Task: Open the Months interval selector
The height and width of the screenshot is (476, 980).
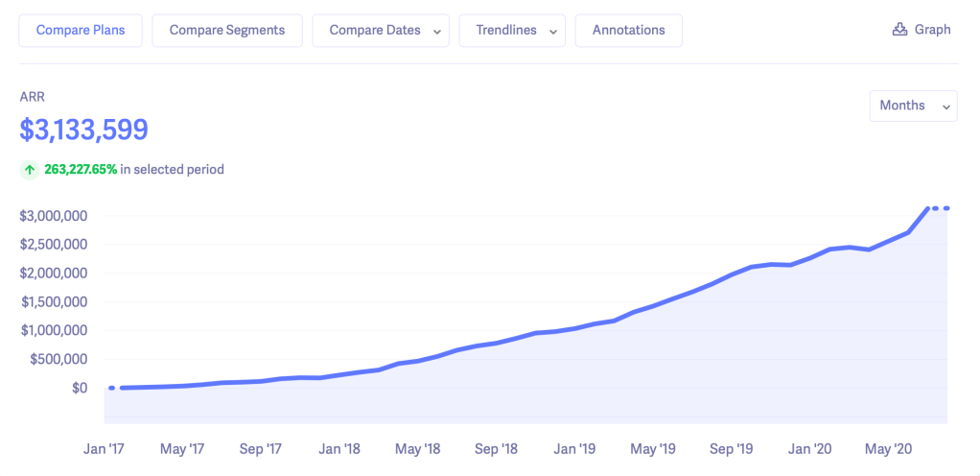Action: click(x=912, y=106)
